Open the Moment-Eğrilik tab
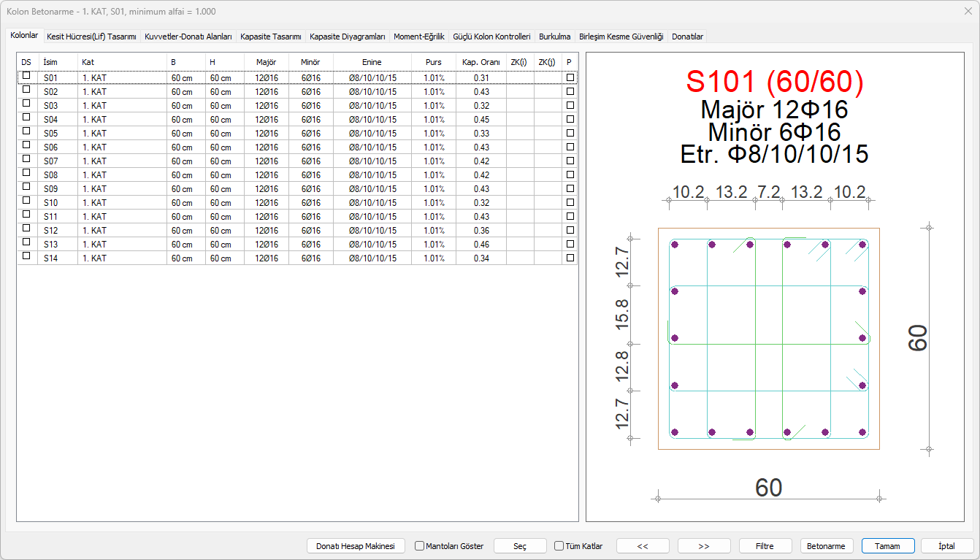Screen dimensions: 980x560 coord(418,36)
